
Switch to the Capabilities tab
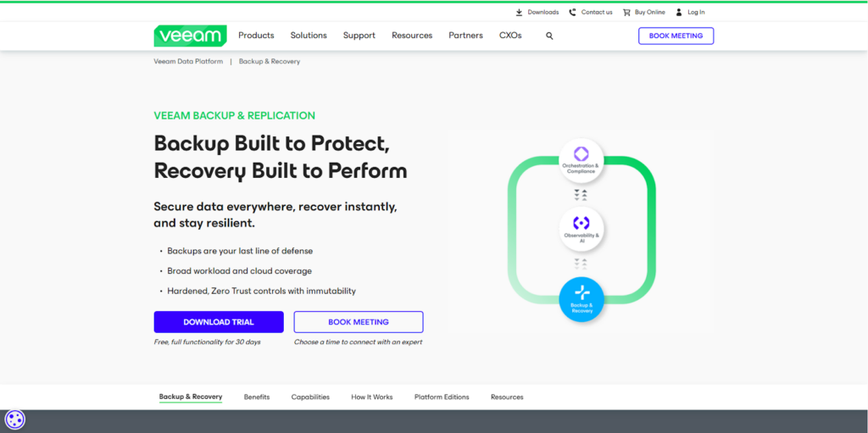(310, 397)
